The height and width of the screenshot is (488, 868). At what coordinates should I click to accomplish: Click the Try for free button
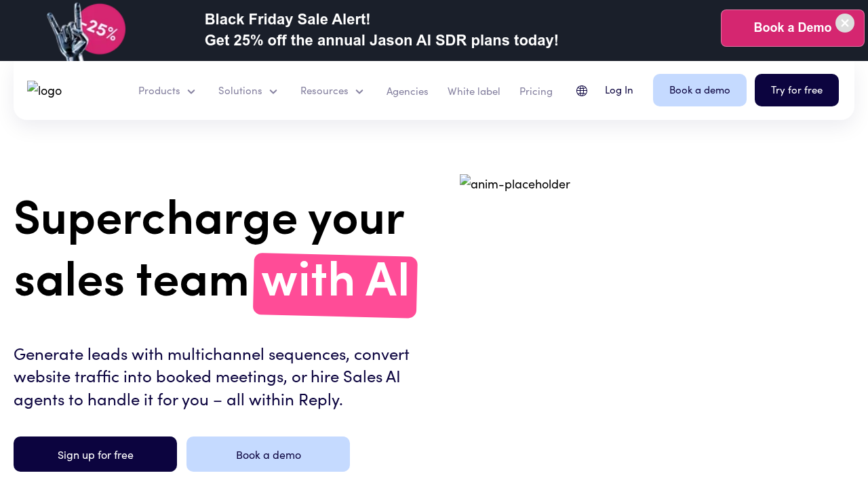click(x=796, y=89)
